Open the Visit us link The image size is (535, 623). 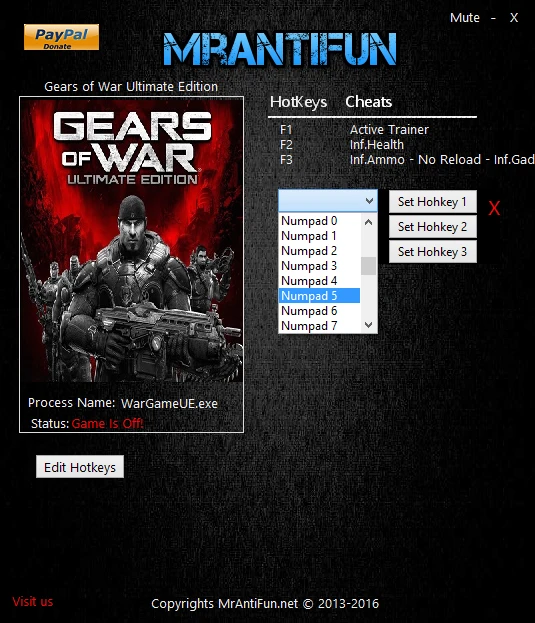coord(33,602)
